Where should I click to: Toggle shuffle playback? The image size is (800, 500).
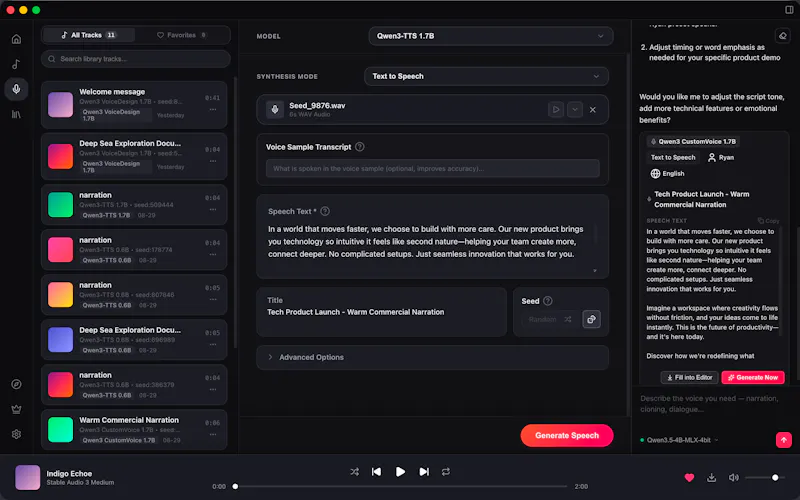coord(355,472)
